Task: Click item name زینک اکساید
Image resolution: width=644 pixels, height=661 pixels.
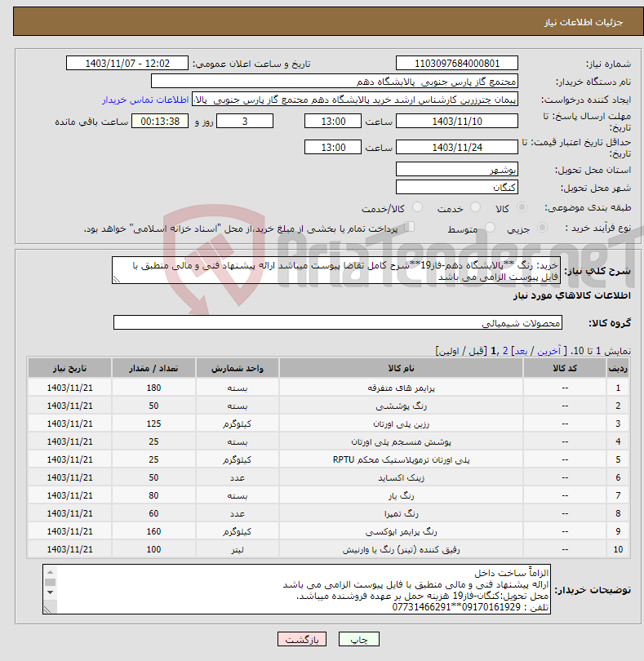Action: click(x=401, y=477)
